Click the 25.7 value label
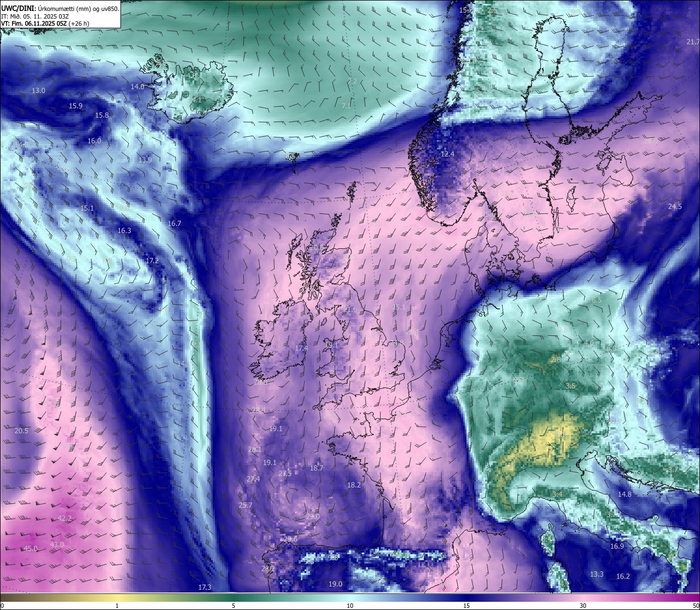 coord(245,505)
